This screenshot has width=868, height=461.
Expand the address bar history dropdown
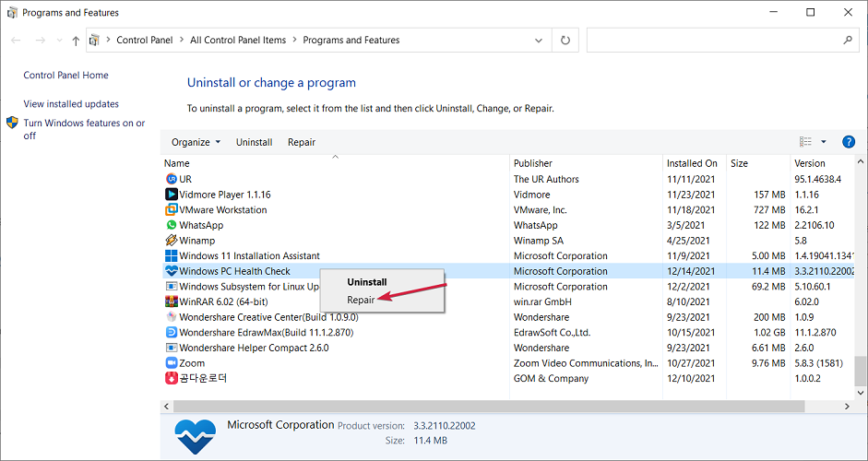(539, 41)
